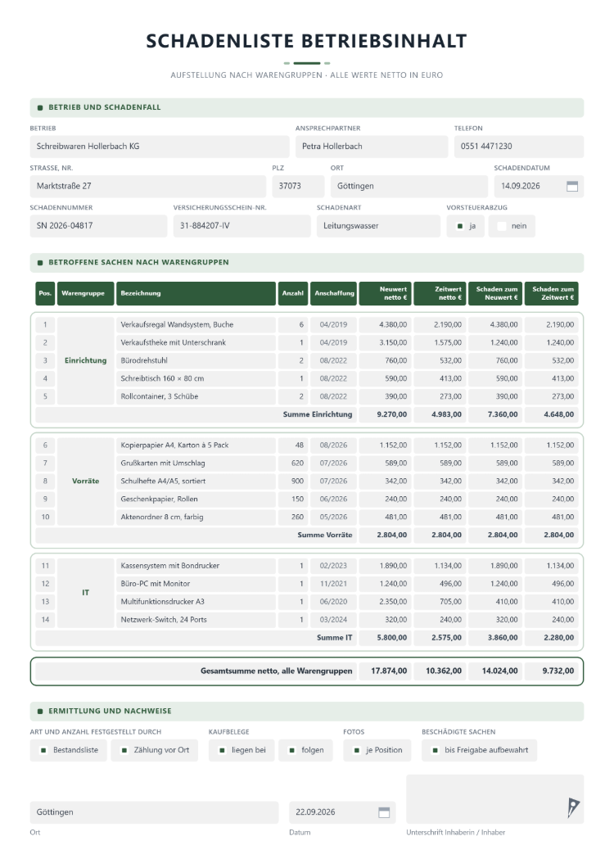Click the 'IT' group cell
The image size is (614, 868).
coord(85,593)
